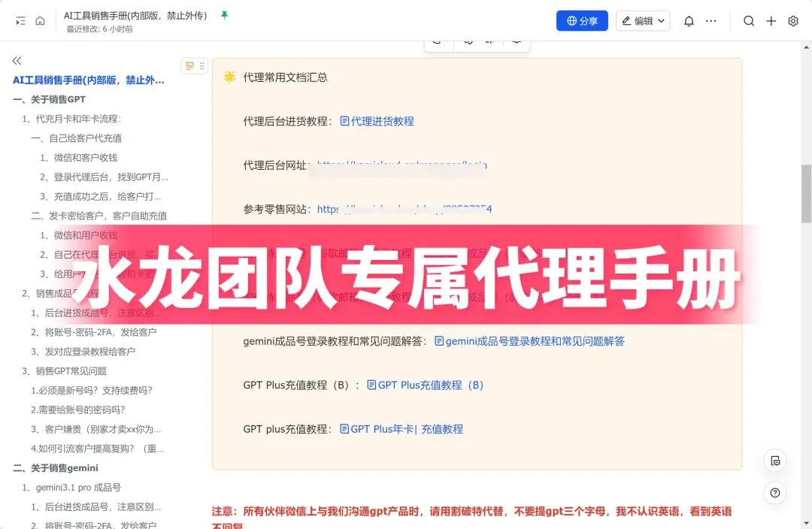Open the help question mark icon
The image size is (812, 529).
775,493
